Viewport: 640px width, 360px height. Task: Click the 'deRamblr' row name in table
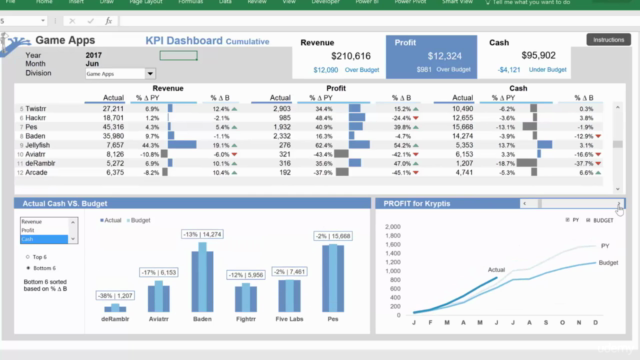[x=40, y=163]
